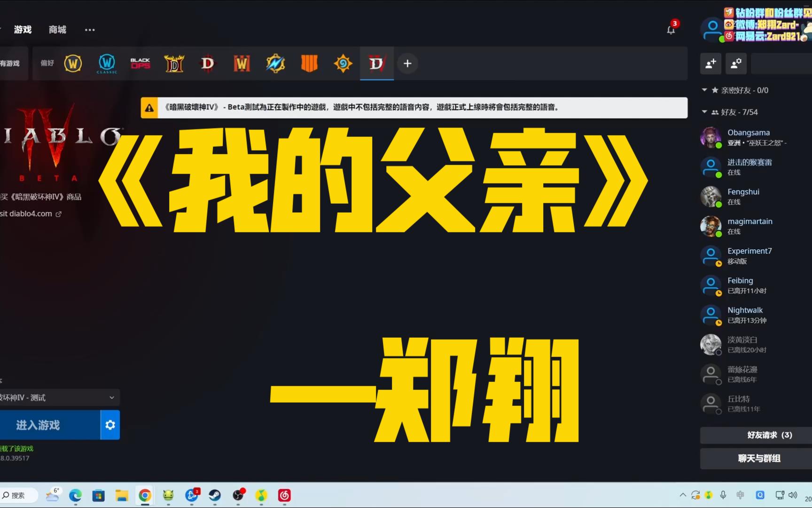The height and width of the screenshot is (508, 812).
Task: Visit the diablo4.com link
Action: pyautogui.click(x=31, y=214)
